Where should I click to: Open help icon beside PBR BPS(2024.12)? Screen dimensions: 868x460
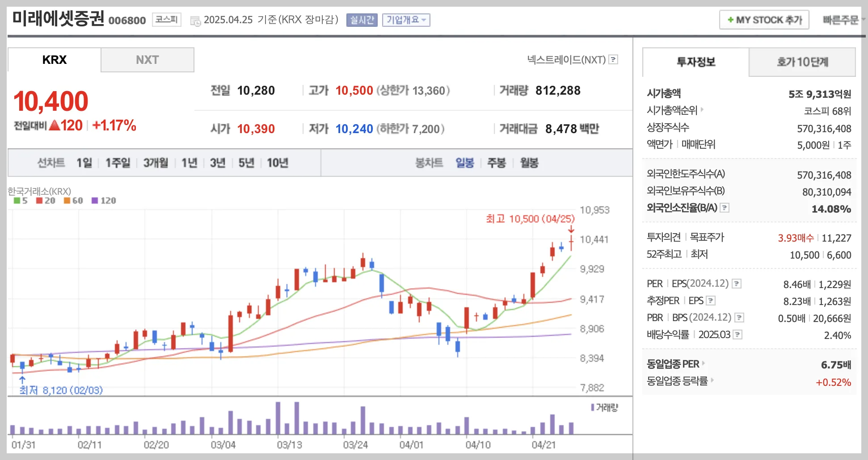pyautogui.click(x=739, y=318)
